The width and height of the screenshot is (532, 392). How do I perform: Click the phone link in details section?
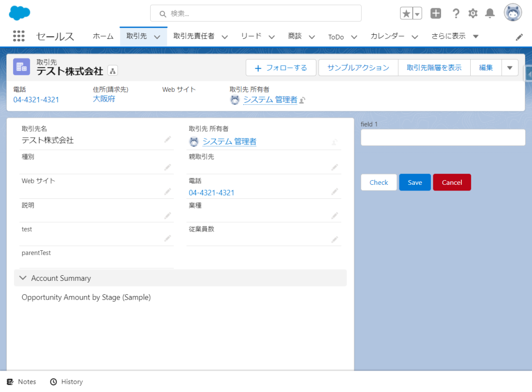pos(211,193)
